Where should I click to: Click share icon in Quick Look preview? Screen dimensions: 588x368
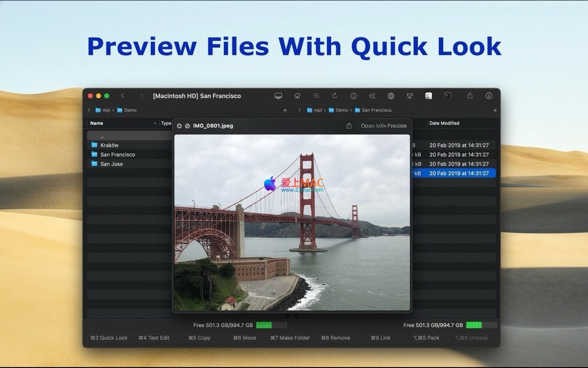pyautogui.click(x=349, y=126)
